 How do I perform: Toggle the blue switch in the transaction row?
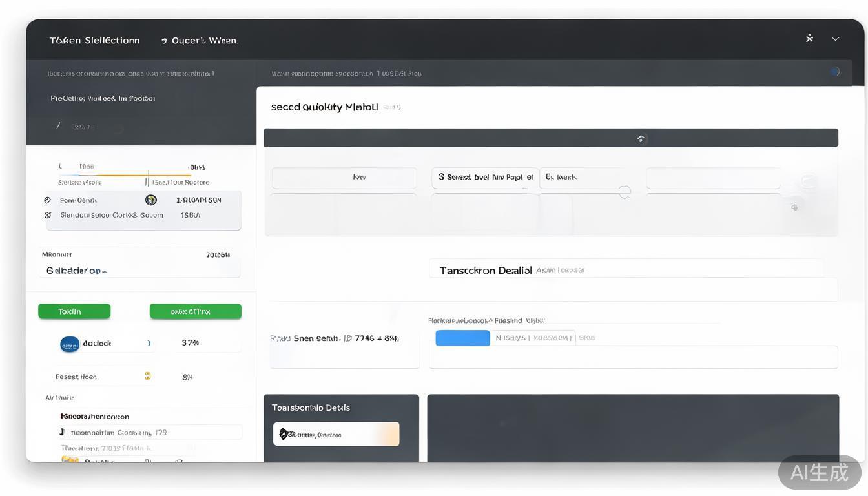pyautogui.click(x=462, y=338)
